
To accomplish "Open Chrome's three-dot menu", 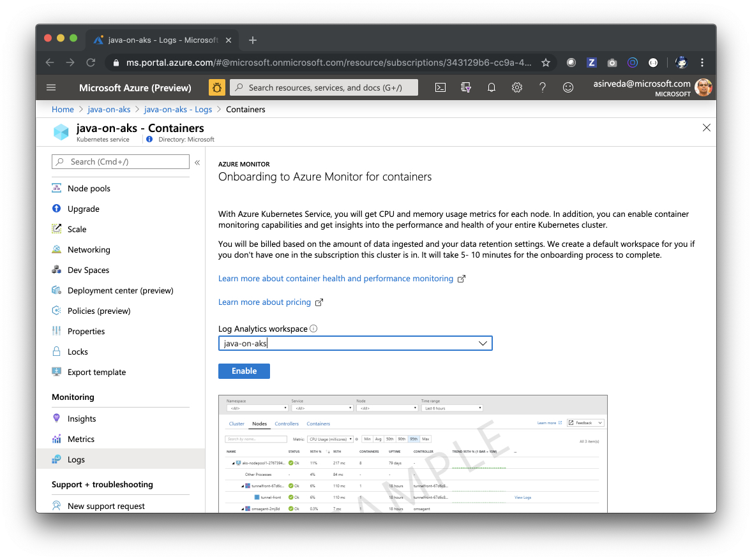I will point(702,63).
